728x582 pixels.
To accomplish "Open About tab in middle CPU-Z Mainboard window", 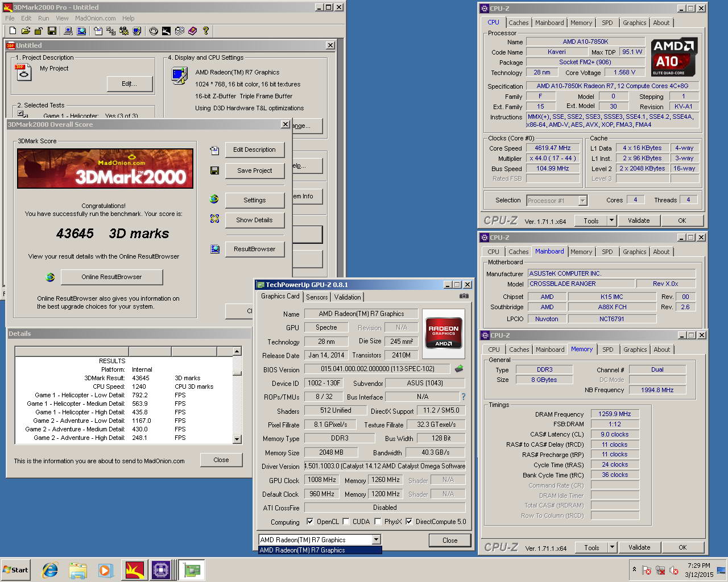I will 661,252.
